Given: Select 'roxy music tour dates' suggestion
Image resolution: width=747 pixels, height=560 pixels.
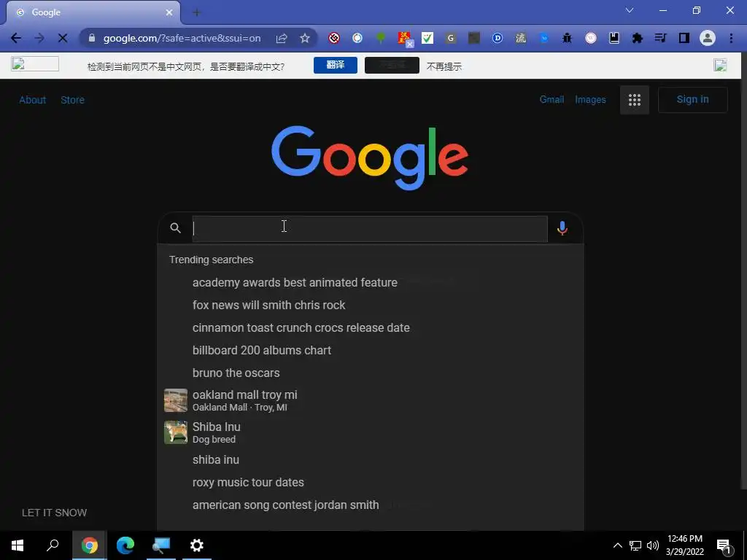Looking at the screenshot, I should 370,483.
